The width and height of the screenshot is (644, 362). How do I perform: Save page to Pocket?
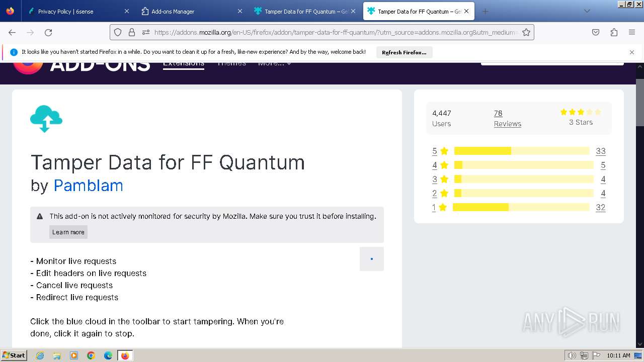tap(596, 32)
